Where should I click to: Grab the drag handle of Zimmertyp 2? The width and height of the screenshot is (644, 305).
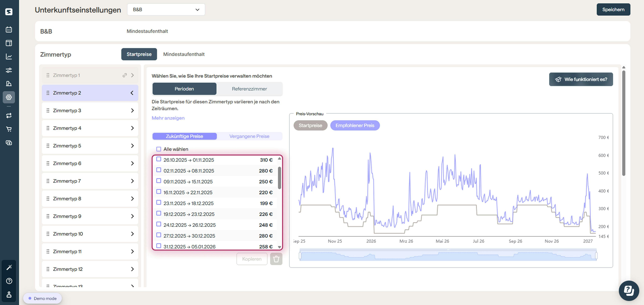48,93
